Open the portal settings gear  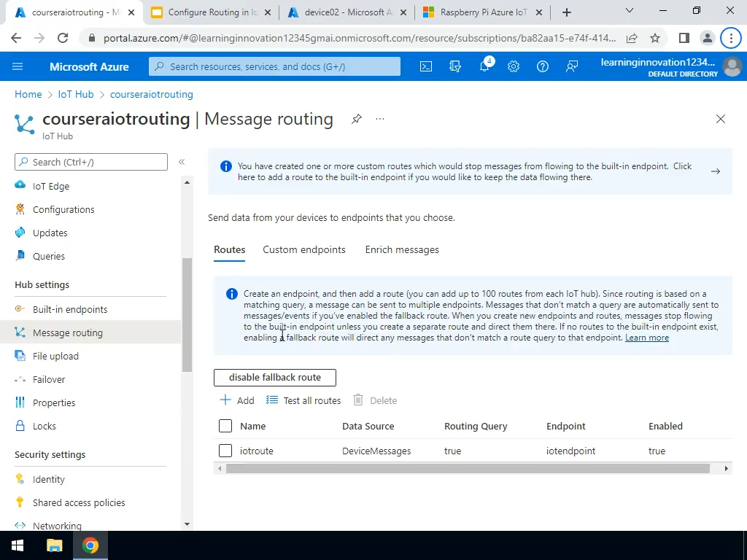point(513,66)
